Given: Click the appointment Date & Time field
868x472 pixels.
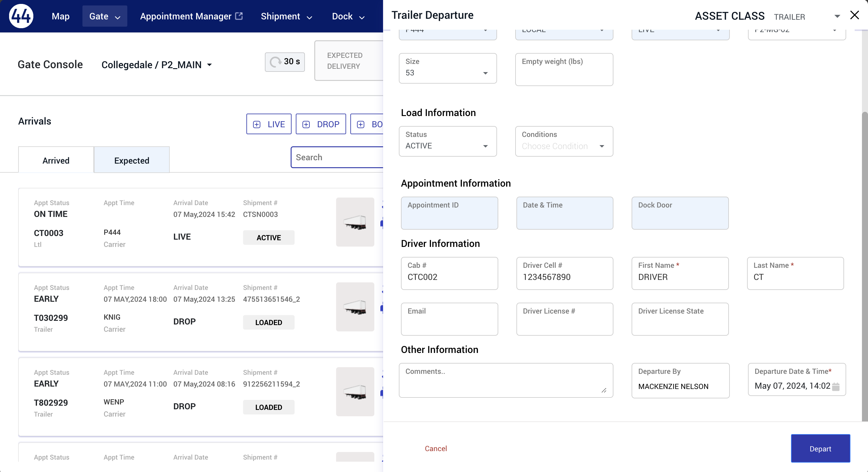Looking at the screenshot, I should point(565,213).
